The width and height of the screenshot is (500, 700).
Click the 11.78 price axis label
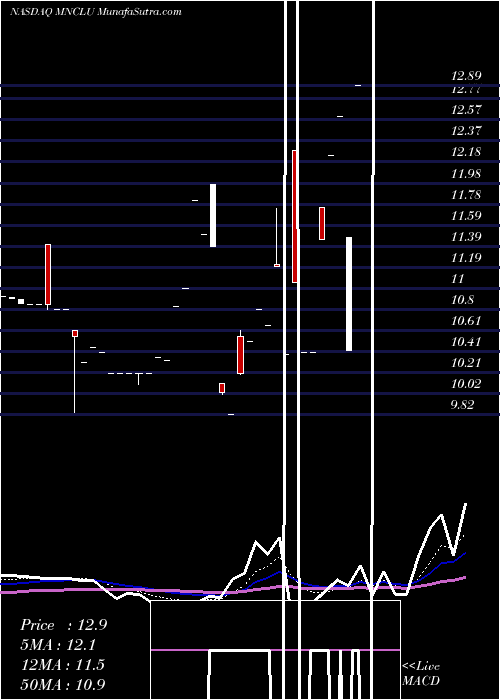[466, 195]
